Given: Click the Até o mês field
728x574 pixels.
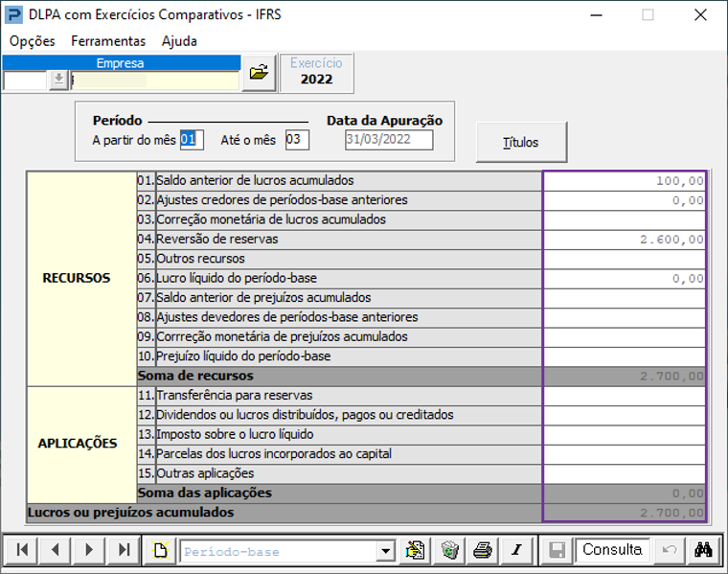Looking at the screenshot, I should pyautogui.click(x=297, y=139).
